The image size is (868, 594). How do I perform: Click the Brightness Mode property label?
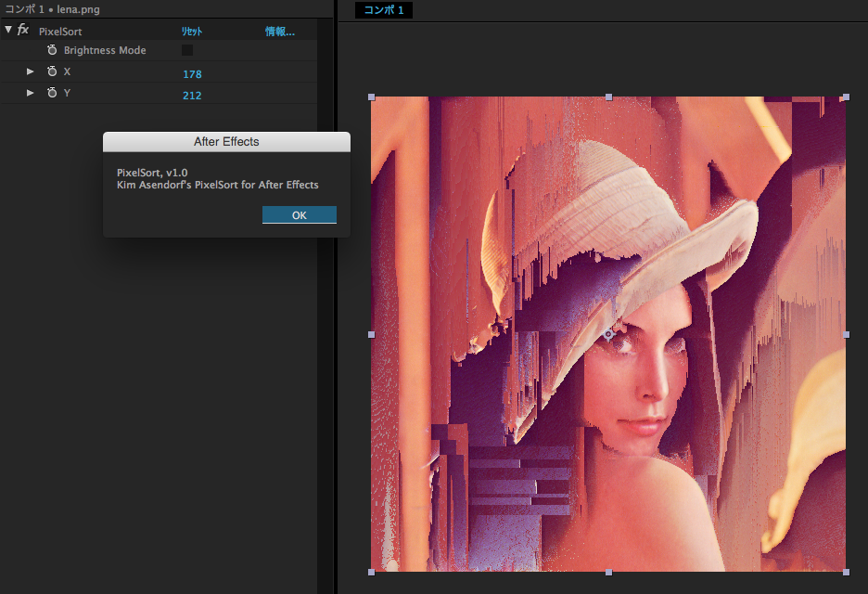point(105,50)
